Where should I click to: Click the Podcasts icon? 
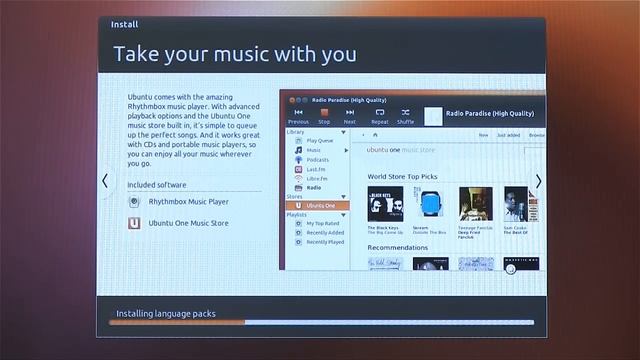tap(298, 160)
